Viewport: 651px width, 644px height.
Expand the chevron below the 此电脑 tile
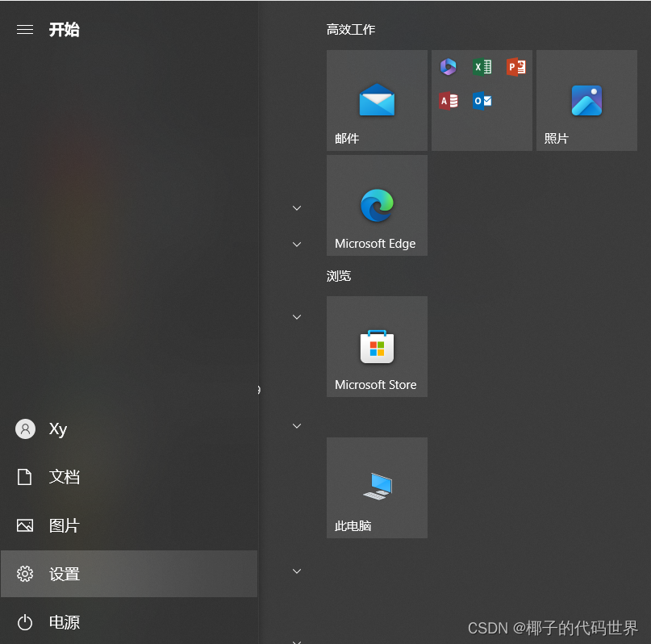[x=297, y=571]
